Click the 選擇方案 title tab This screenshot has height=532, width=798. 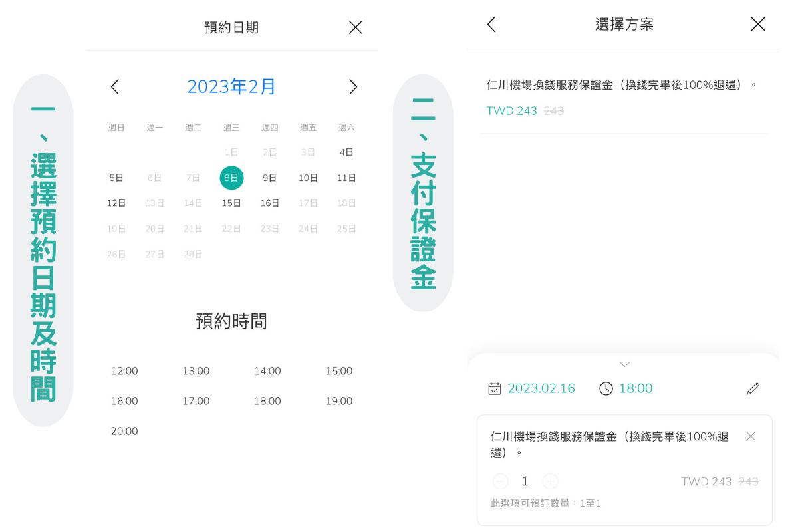(624, 23)
